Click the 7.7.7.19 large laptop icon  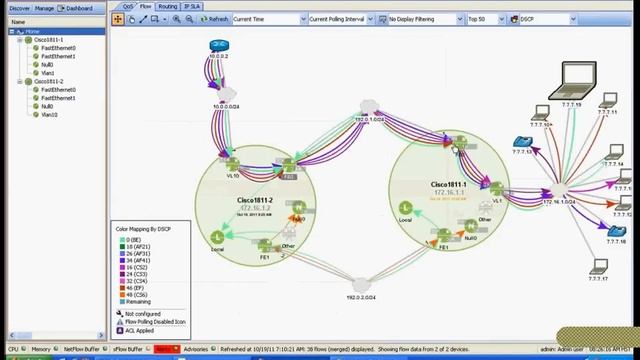[572, 81]
